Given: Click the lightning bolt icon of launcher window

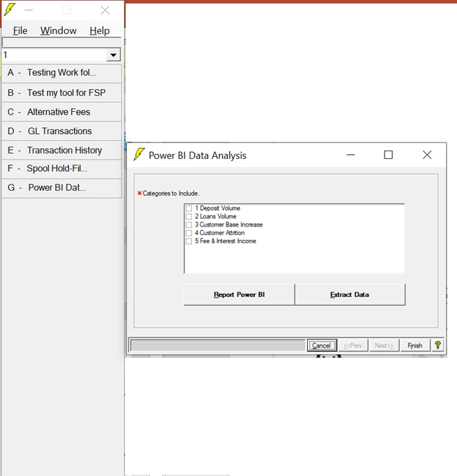Looking at the screenshot, I should tap(10, 10).
